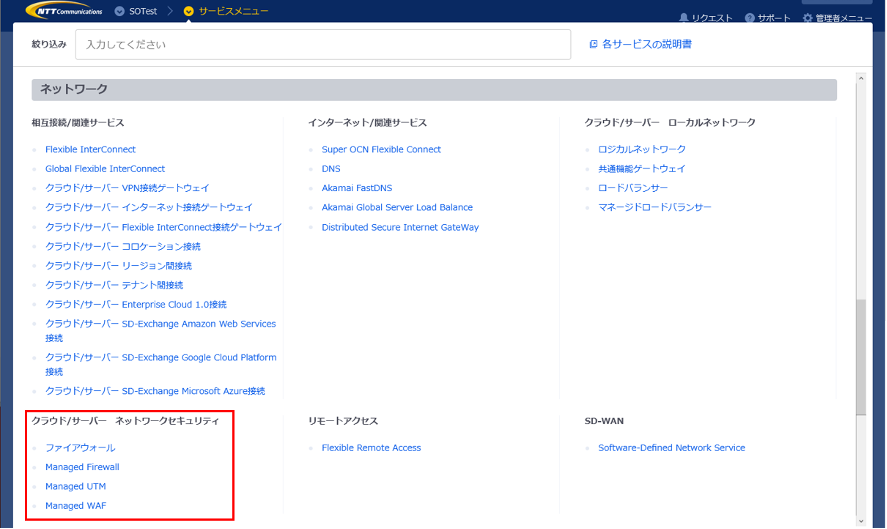Image resolution: width=887 pixels, height=529 pixels.
Task: Open クラウド/サーバー Flexible InterConnect接続ゲートウェイ
Action: point(163,227)
